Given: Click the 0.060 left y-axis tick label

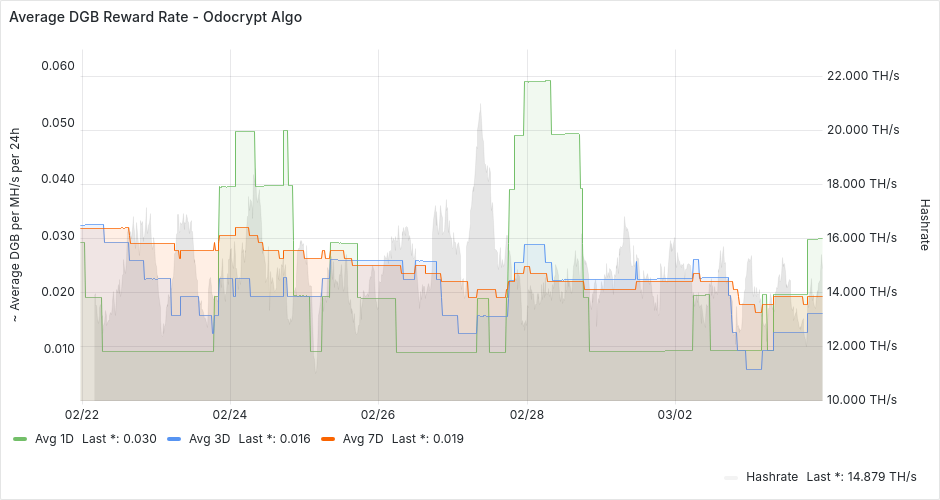Looking at the screenshot, I should pos(57,66).
